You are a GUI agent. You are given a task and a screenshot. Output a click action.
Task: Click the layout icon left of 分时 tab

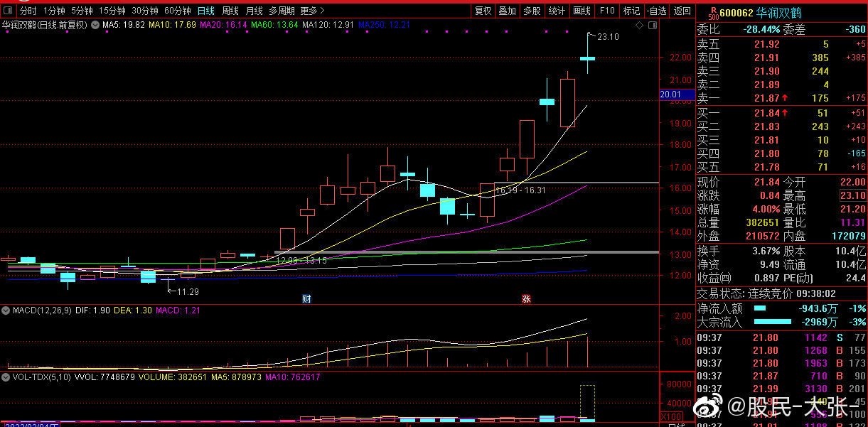click(9, 11)
